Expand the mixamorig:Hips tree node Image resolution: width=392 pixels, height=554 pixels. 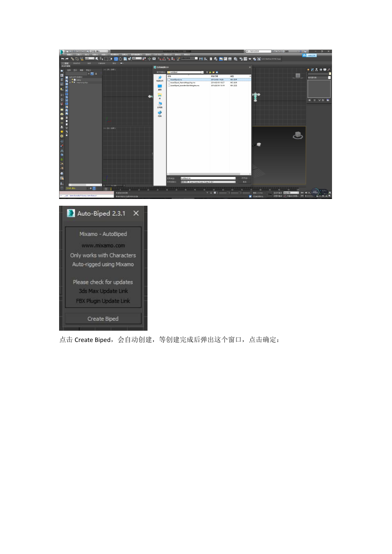click(x=70, y=83)
